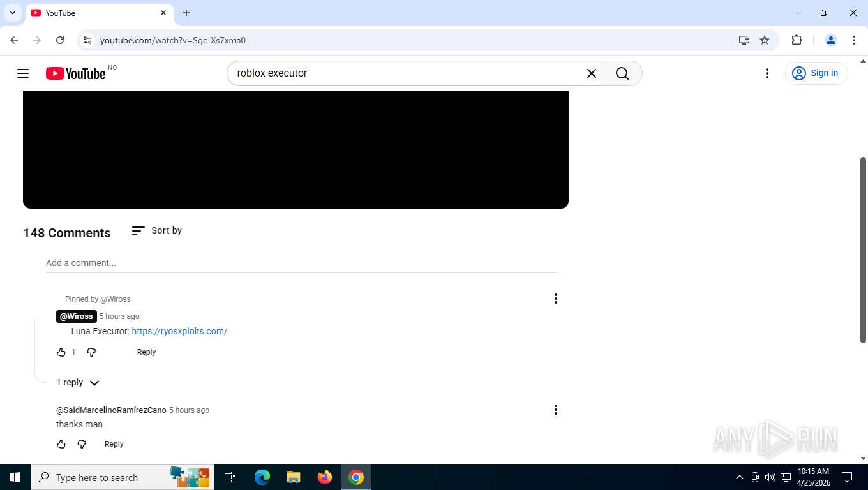Open the YouTube hamburger guide menu
Screen dimensions: 868x490
[23, 73]
